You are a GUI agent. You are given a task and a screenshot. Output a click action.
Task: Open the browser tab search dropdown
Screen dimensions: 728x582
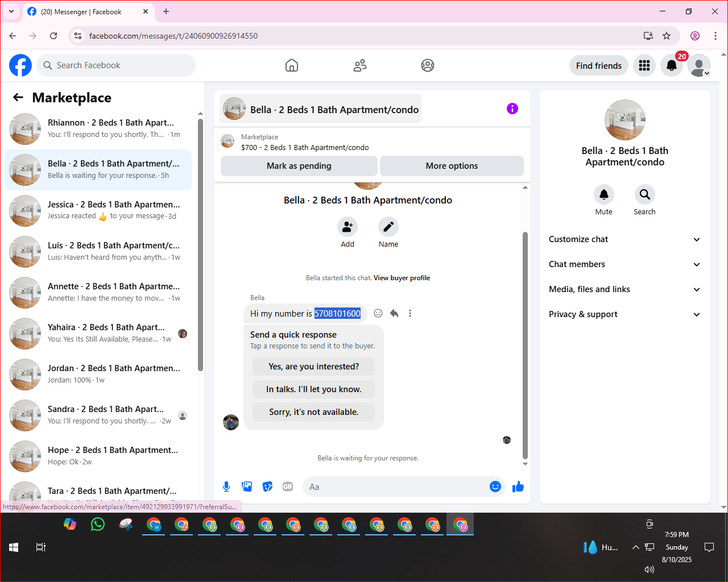click(x=11, y=11)
